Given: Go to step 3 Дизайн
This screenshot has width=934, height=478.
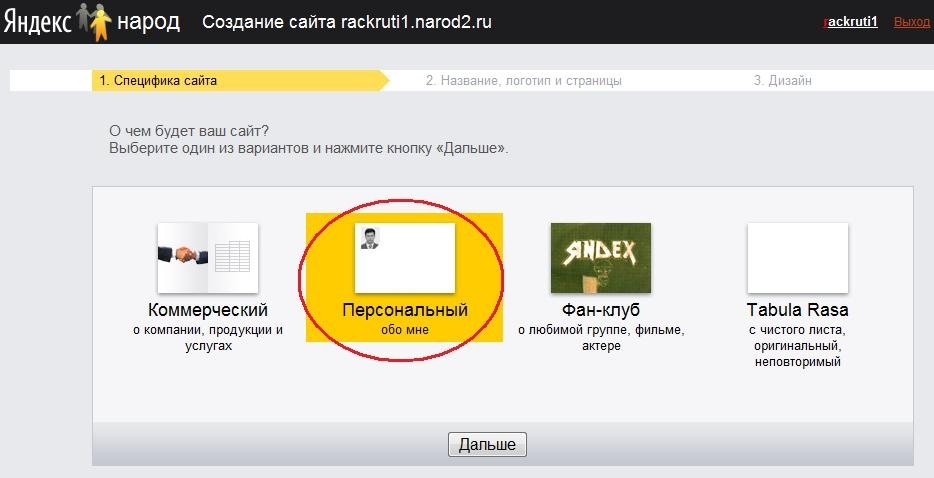Looking at the screenshot, I should pos(783,80).
